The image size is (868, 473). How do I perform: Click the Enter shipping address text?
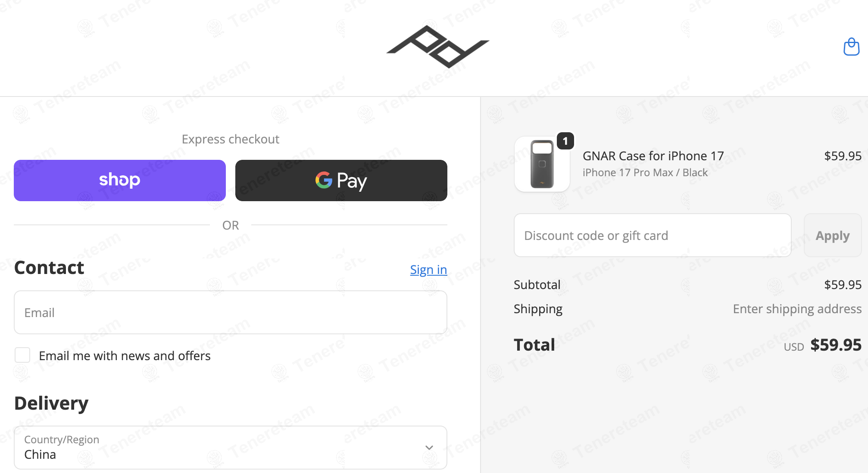click(797, 309)
